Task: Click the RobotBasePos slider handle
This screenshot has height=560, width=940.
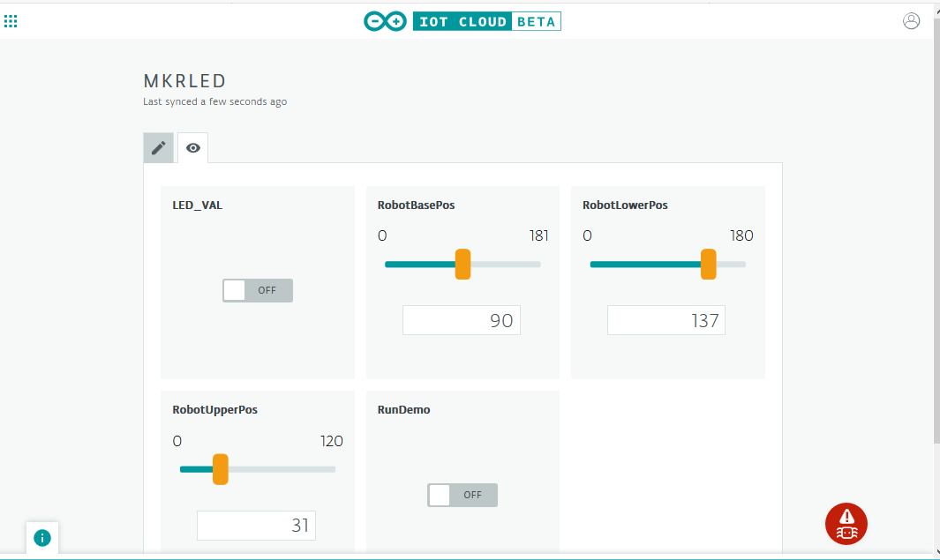Action: 462,265
